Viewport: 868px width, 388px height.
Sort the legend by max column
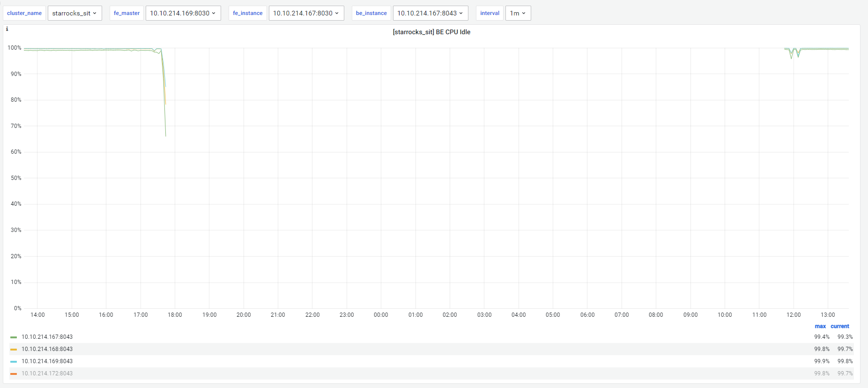pyautogui.click(x=820, y=326)
